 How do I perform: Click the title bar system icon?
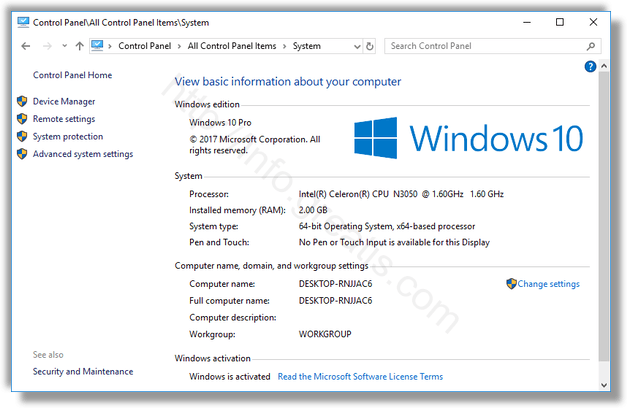click(x=23, y=22)
